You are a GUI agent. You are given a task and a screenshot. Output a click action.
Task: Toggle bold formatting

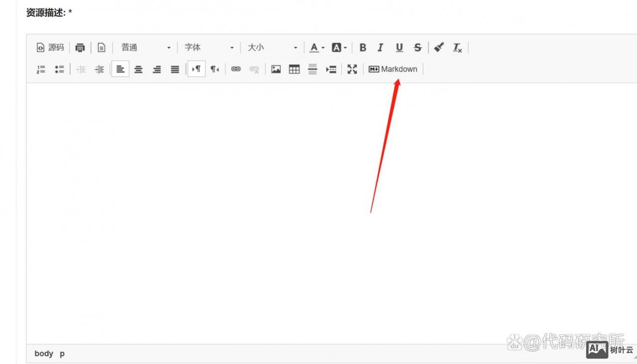pyautogui.click(x=363, y=48)
